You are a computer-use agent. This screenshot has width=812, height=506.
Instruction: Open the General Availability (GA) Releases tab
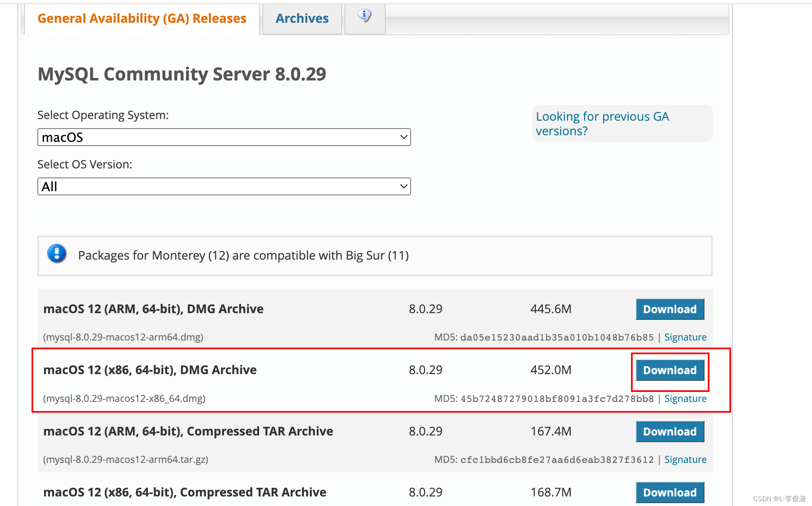pyautogui.click(x=142, y=19)
